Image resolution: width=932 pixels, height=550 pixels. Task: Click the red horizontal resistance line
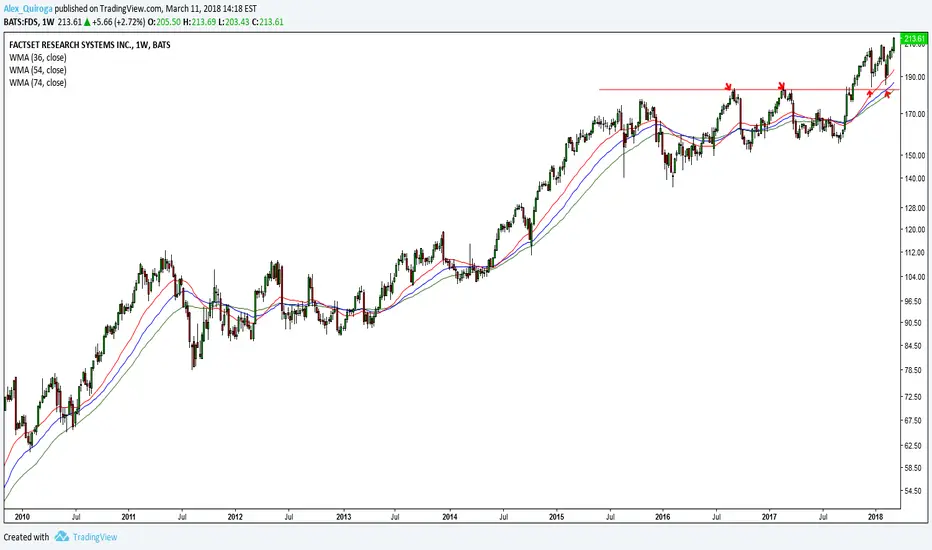[x=749, y=90]
